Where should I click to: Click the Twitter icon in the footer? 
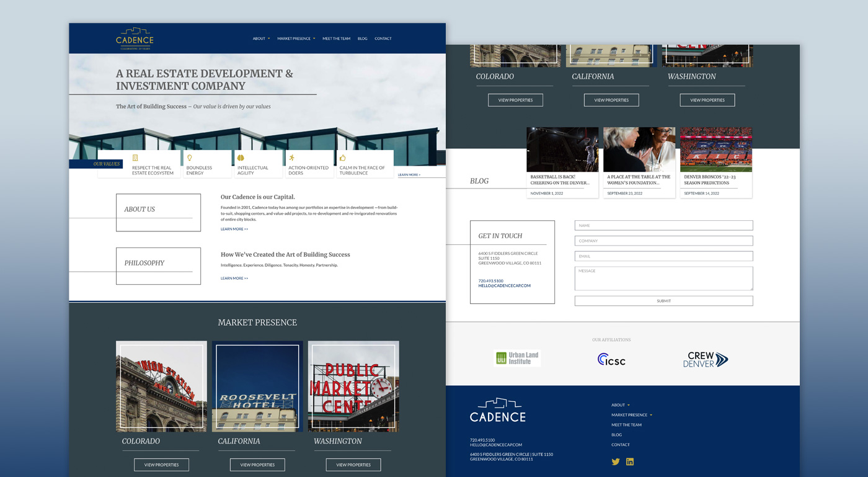[x=616, y=461]
